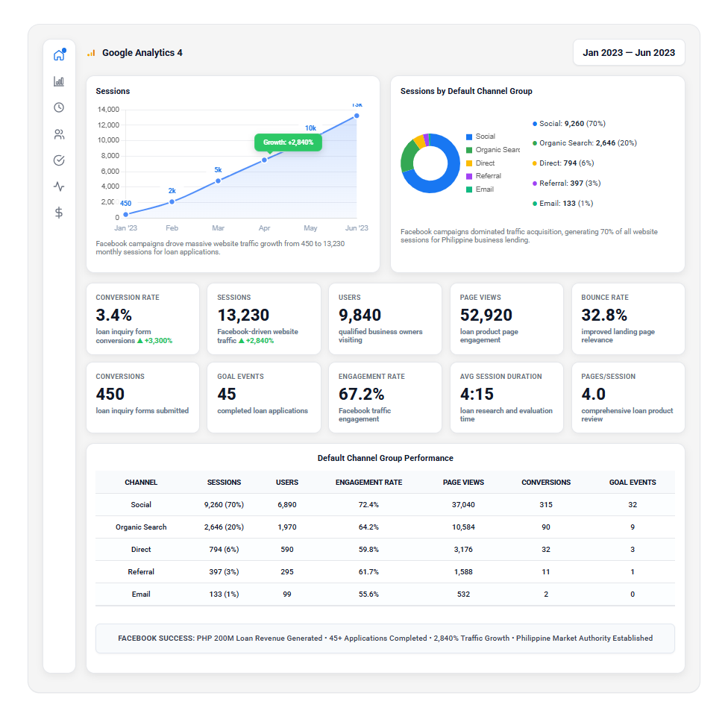
Task: Click the April data point on Sessions chart
Action: coord(264,160)
